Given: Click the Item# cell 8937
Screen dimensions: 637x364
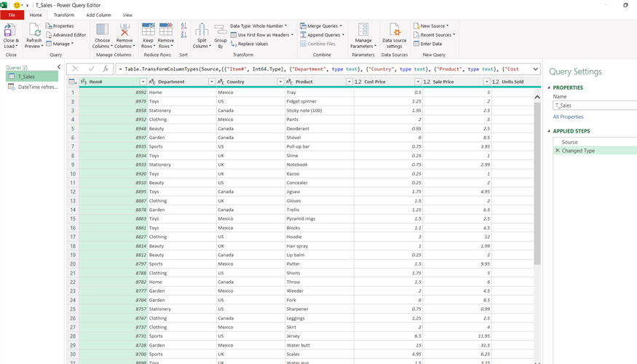Looking at the screenshot, I should pyautogui.click(x=114, y=138).
